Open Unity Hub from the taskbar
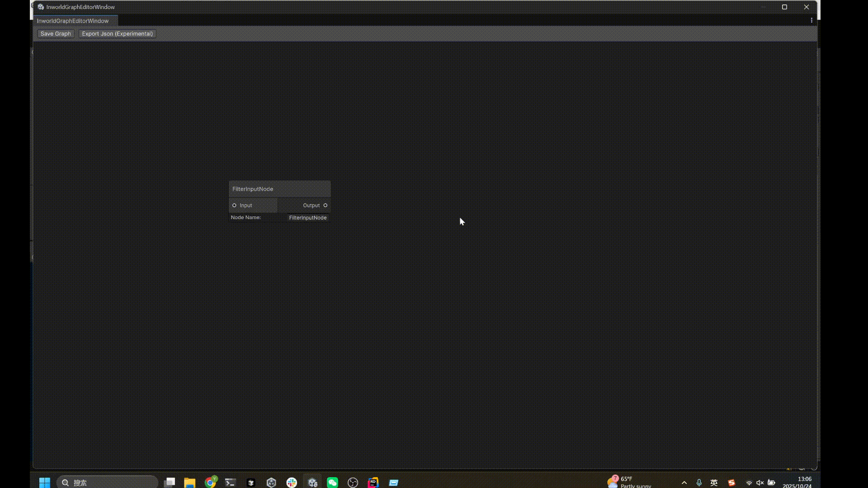The image size is (868, 488). point(251,482)
